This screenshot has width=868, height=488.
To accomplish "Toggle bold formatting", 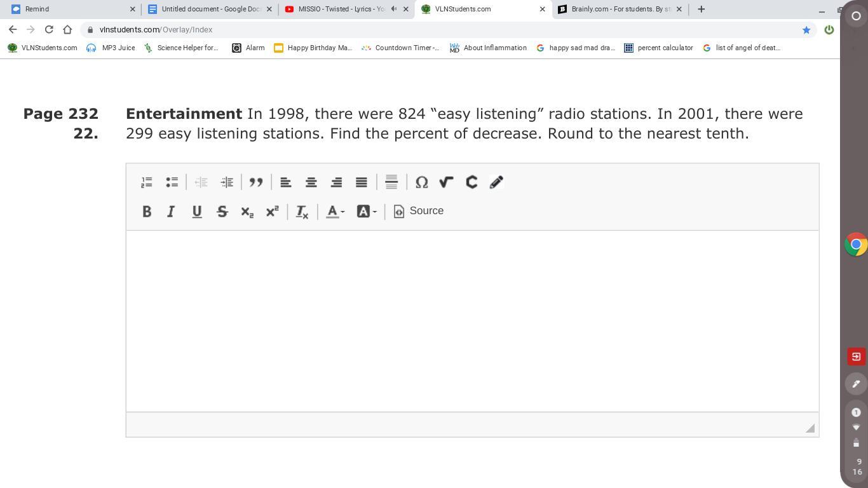I will click(147, 212).
